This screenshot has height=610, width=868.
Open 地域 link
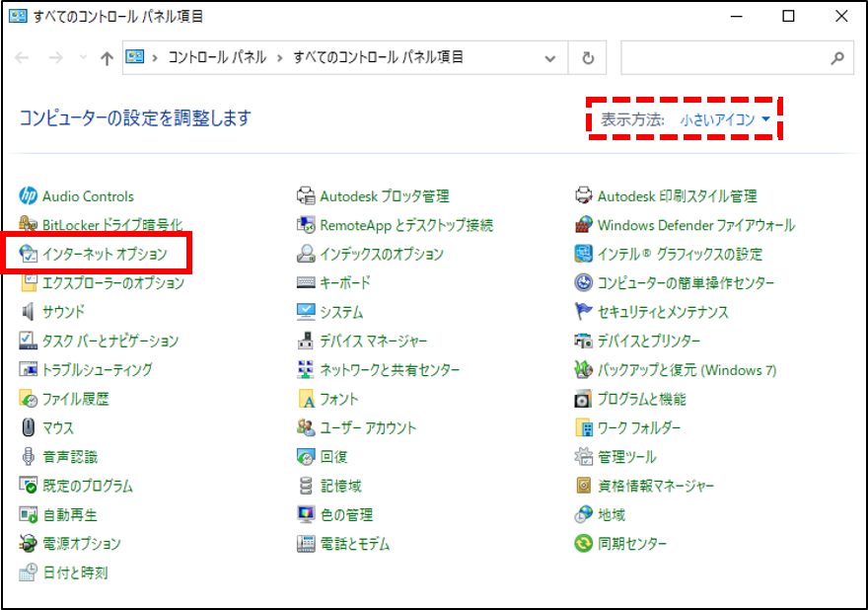tap(612, 514)
